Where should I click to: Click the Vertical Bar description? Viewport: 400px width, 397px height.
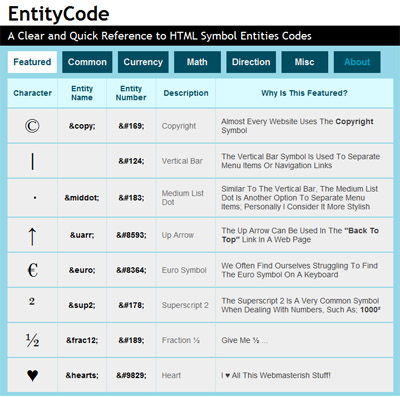(182, 161)
